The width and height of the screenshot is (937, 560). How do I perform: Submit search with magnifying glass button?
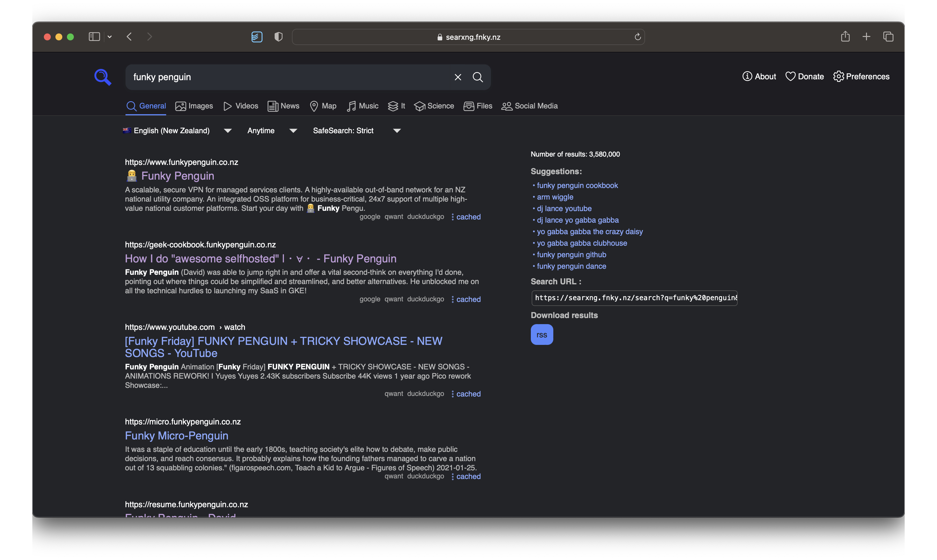[x=477, y=77]
